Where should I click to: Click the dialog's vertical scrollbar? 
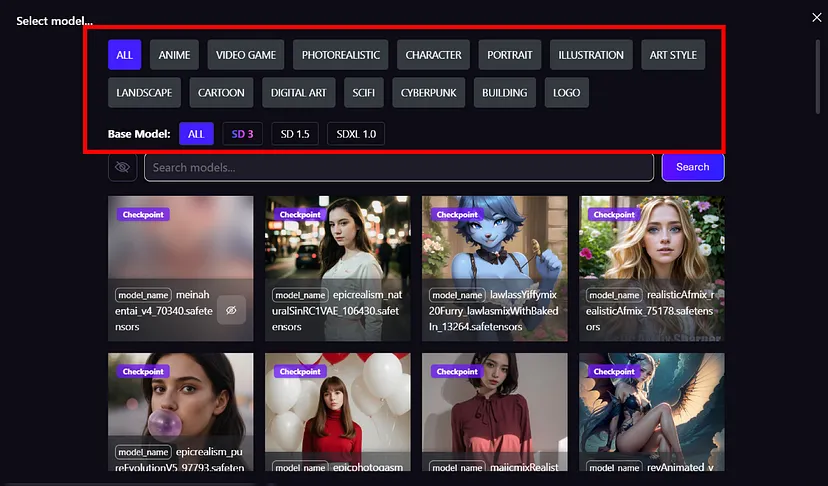pyautogui.click(x=817, y=77)
